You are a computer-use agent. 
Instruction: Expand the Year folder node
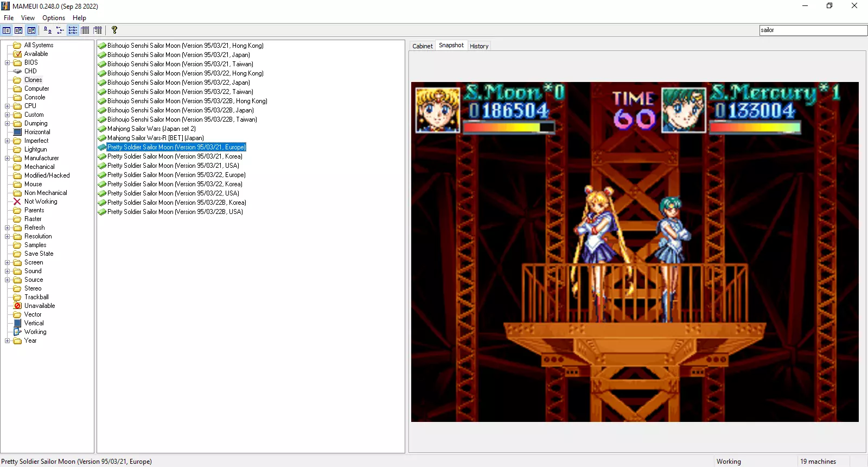[x=8, y=340]
